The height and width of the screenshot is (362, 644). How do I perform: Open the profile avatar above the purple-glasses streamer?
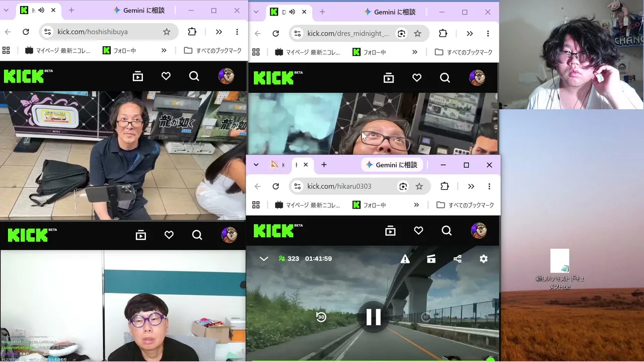[x=229, y=235]
